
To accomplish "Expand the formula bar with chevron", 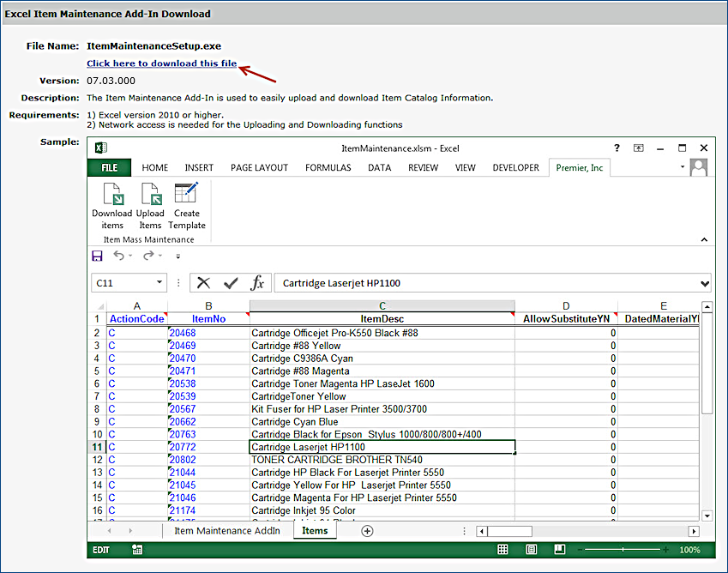I will coord(705,283).
